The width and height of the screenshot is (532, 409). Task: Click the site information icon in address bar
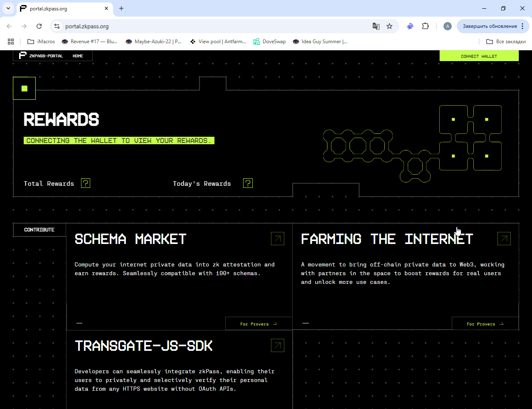[57, 26]
